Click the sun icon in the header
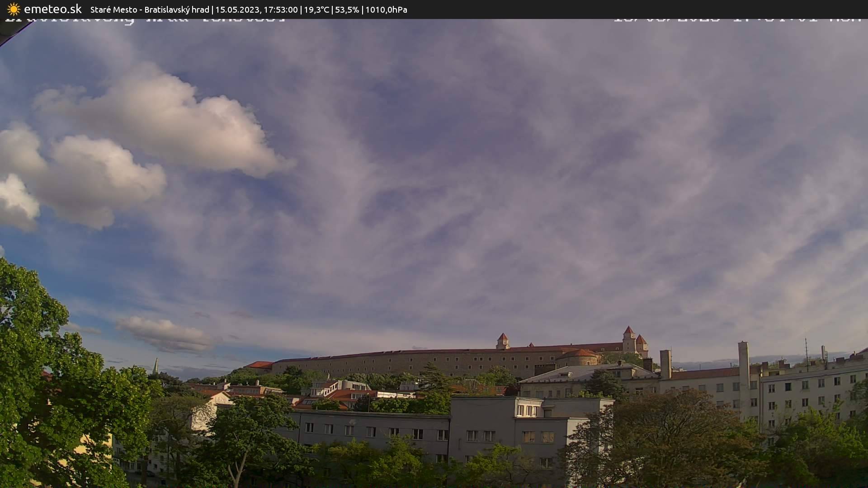868x488 pixels. click(x=13, y=9)
